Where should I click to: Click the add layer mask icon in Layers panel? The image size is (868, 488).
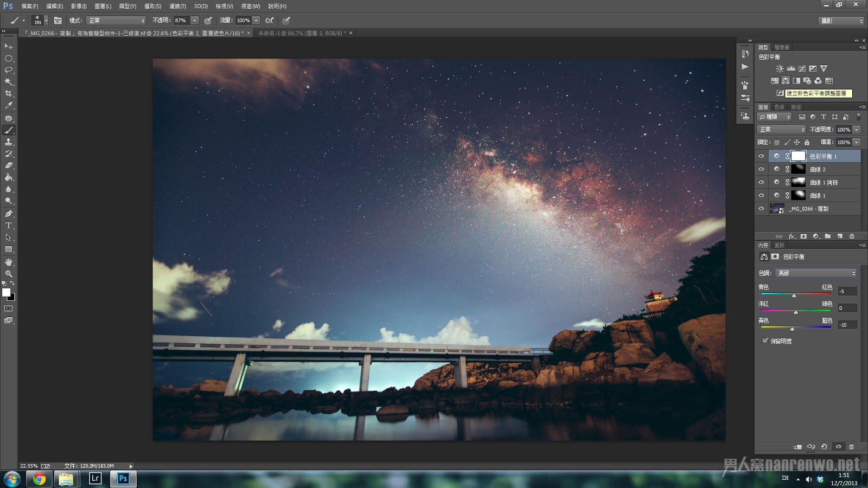click(x=803, y=236)
